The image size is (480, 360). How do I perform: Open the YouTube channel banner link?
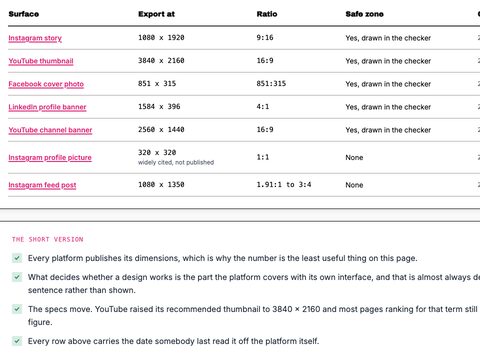pyautogui.click(x=50, y=130)
